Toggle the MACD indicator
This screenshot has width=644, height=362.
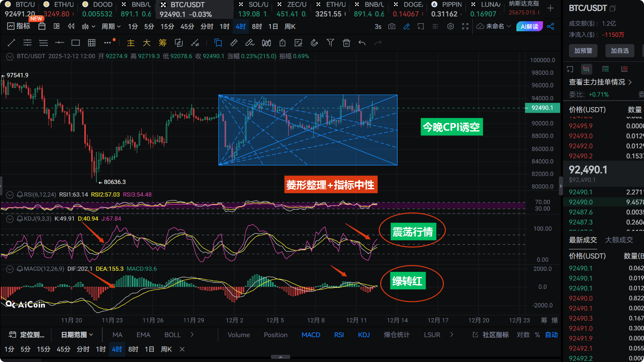311,335
